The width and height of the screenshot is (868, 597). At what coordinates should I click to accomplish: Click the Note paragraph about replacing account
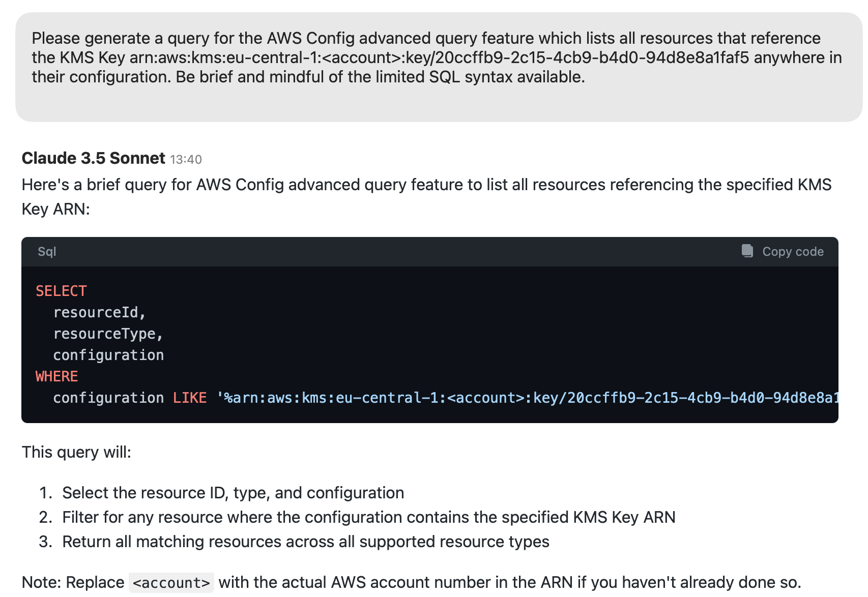(x=411, y=582)
